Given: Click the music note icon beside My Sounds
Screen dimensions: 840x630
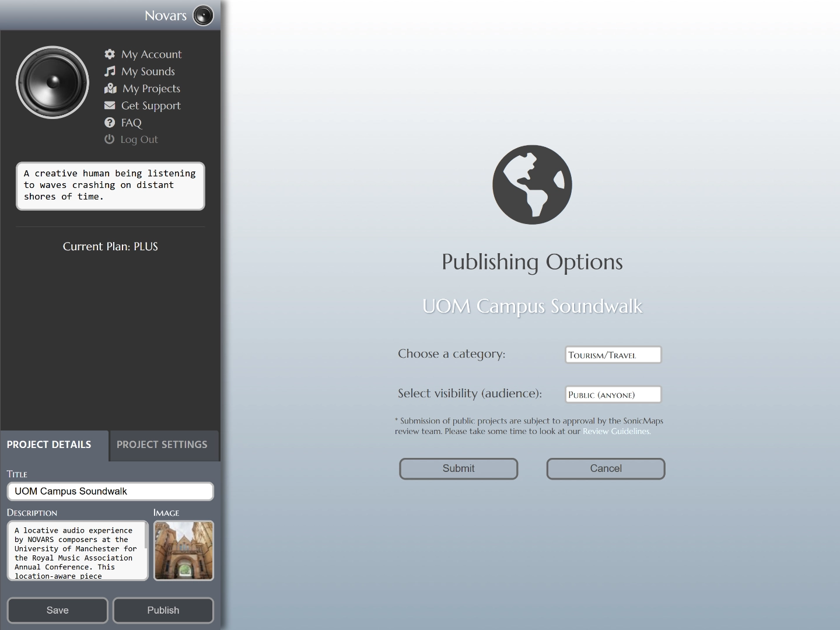Looking at the screenshot, I should pos(110,71).
